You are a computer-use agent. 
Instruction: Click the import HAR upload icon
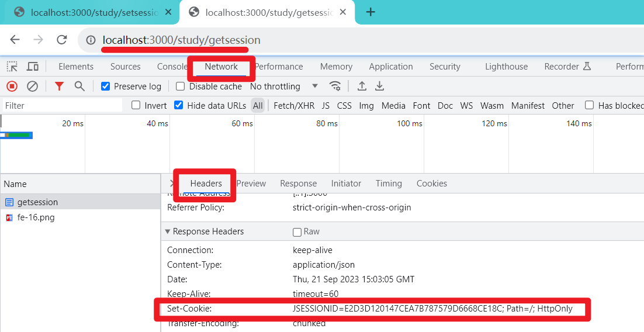coord(362,87)
